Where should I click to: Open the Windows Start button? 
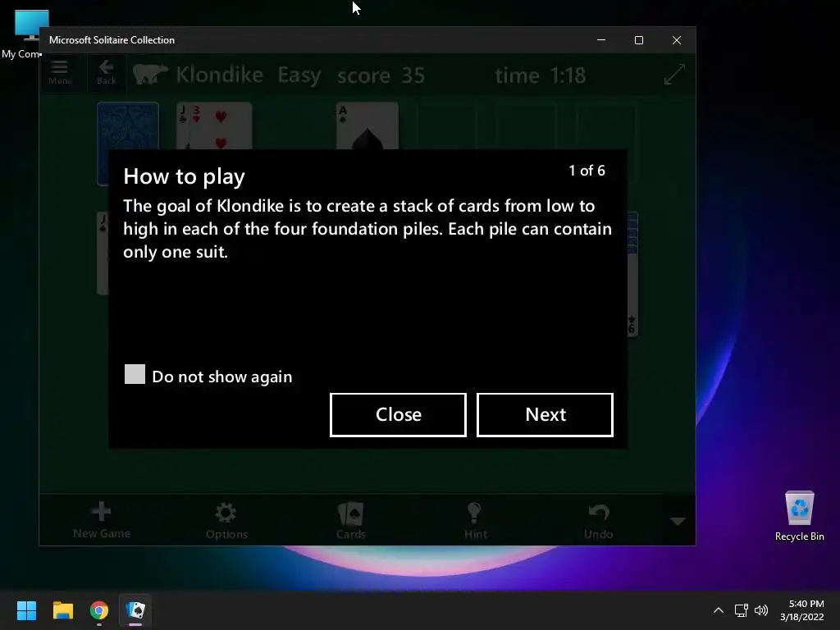pyautogui.click(x=26, y=610)
